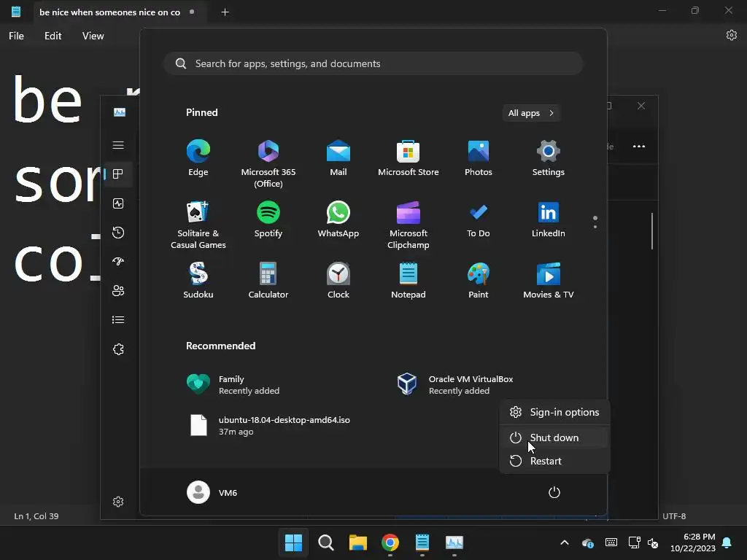
Task: Add a new Notepad tab
Action: point(225,12)
